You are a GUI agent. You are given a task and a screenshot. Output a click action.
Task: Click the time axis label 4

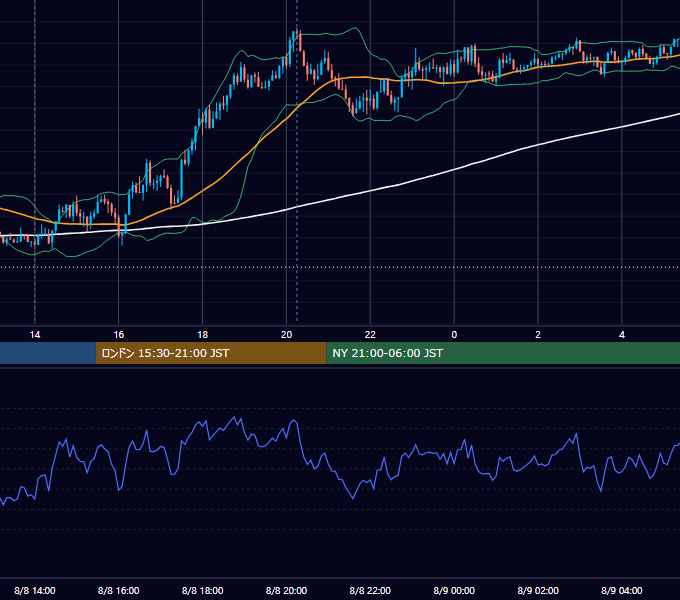(x=622, y=335)
